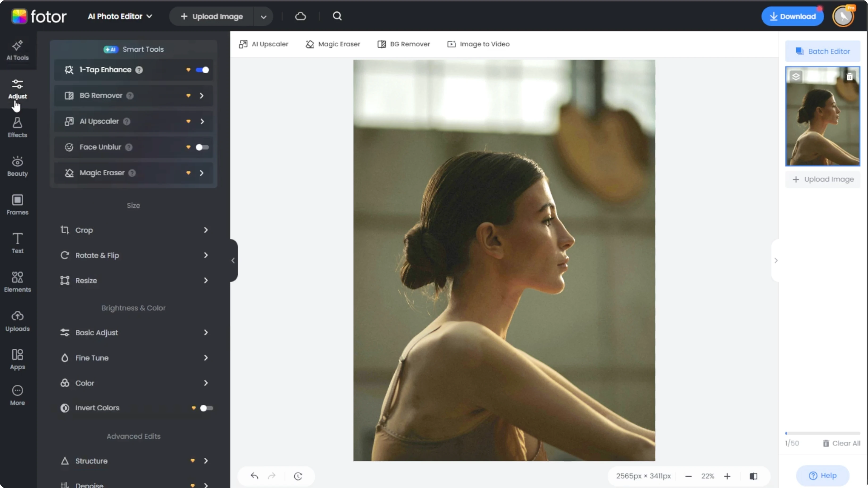Viewport: 868px width, 488px height.
Task: Expand the Crop option
Action: coord(134,230)
